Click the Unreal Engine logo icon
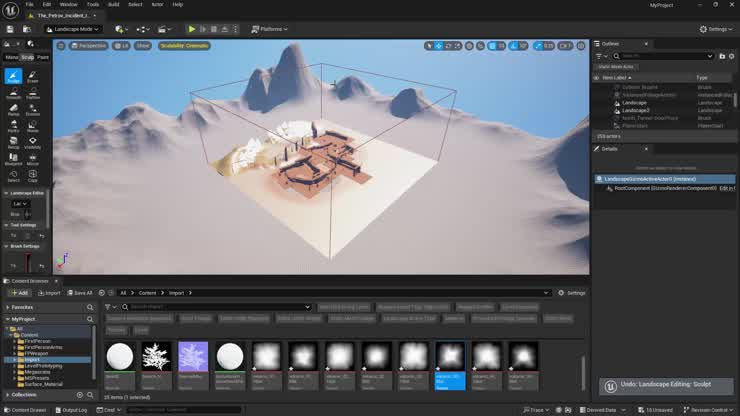Viewport: 740px width, 416px height. tap(10, 10)
